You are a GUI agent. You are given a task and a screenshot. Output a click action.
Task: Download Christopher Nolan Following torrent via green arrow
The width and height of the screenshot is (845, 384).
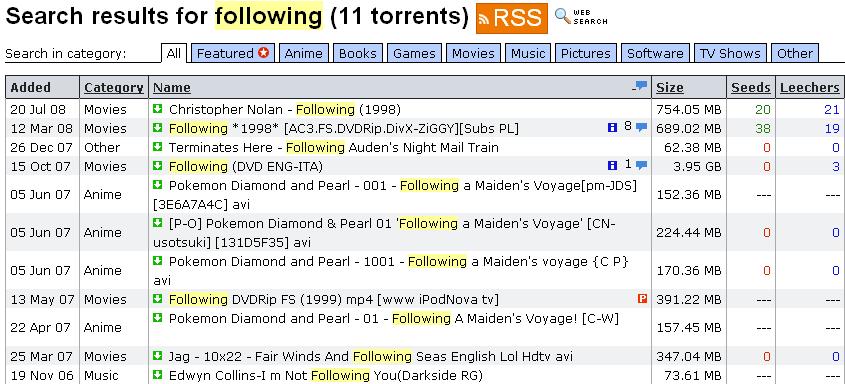[x=157, y=109]
